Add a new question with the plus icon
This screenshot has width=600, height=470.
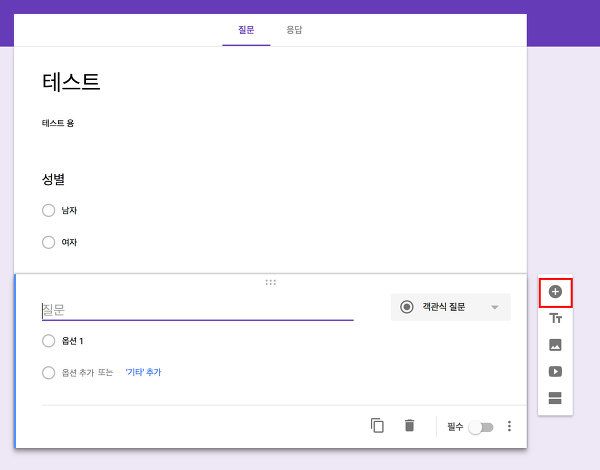click(x=555, y=292)
